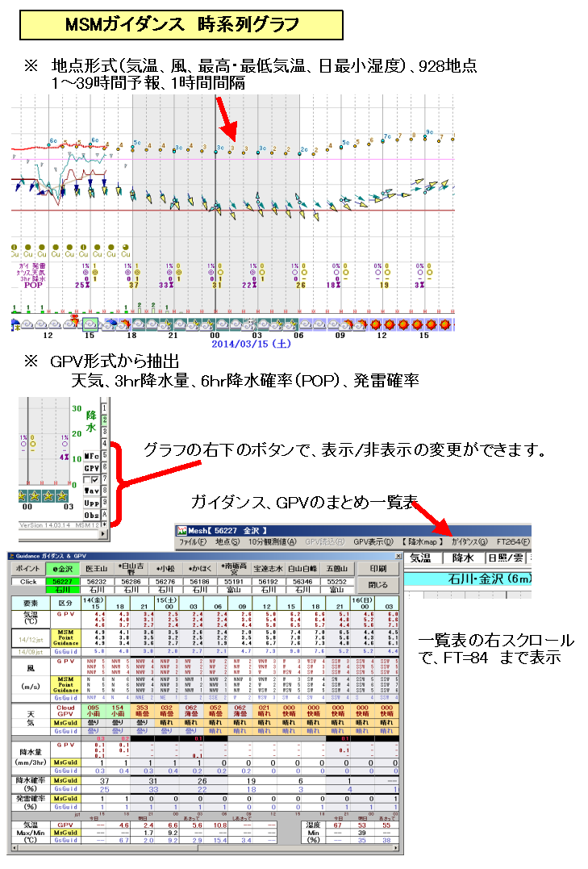Click the ポイント button
Image resolution: width=588 pixels, height=869 pixels.
coord(27,569)
